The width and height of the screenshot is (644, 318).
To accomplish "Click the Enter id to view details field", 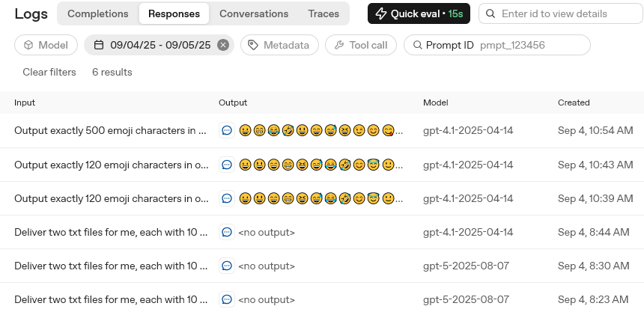I will coord(563,13).
